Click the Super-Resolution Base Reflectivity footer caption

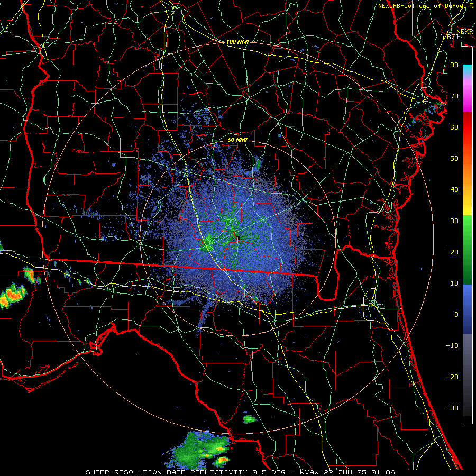[x=240, y=472]
